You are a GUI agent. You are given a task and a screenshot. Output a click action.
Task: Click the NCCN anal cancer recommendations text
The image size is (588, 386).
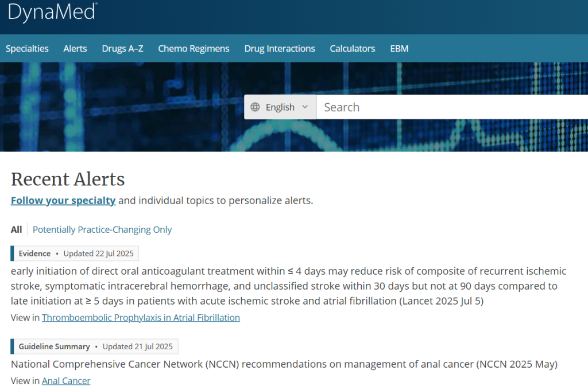284,364
